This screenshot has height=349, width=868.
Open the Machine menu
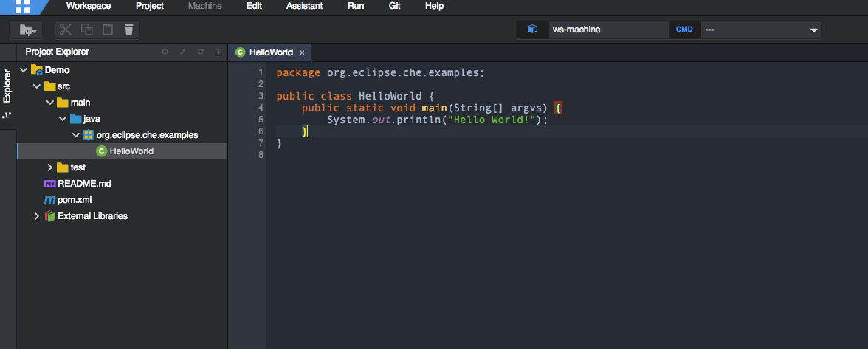(x=205, y=6)
